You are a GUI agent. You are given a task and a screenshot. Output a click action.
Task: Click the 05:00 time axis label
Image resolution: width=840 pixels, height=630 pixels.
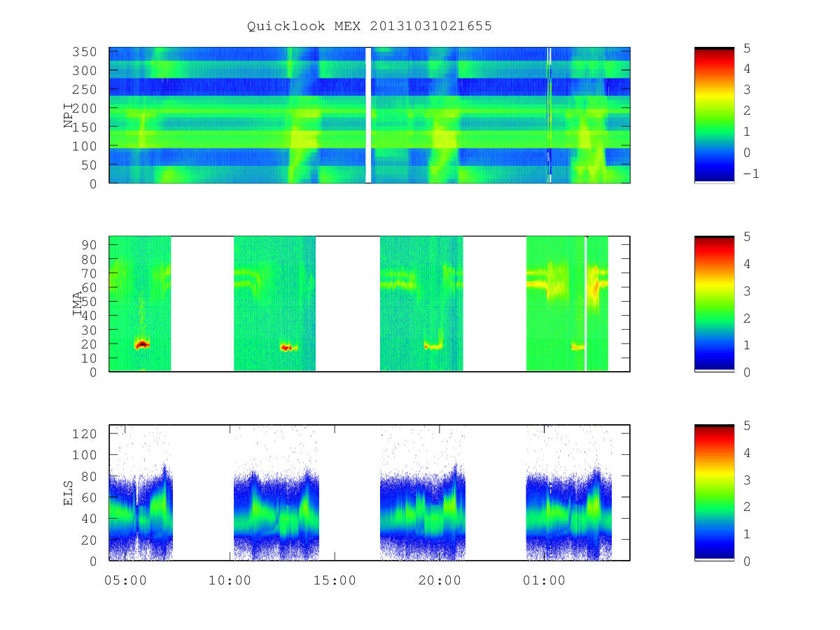click(x=125, y=580)
